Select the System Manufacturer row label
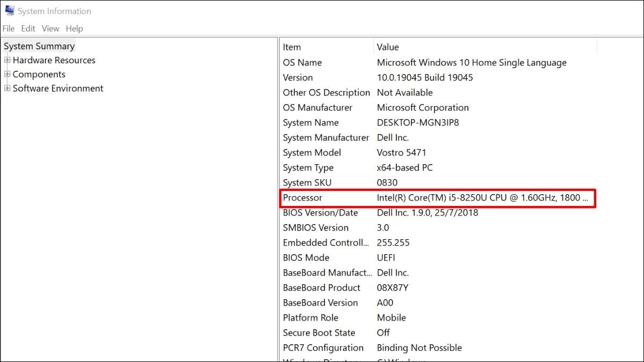 click(x=326, y=138)
